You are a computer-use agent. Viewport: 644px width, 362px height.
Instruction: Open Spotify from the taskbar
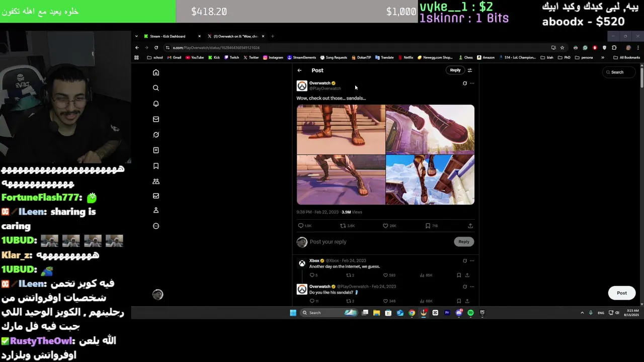point(470,313)
